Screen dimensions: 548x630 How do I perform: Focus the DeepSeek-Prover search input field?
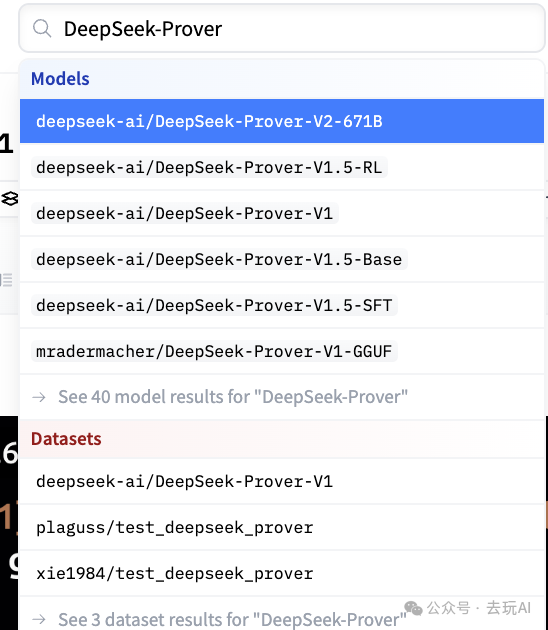pos(282,29)
